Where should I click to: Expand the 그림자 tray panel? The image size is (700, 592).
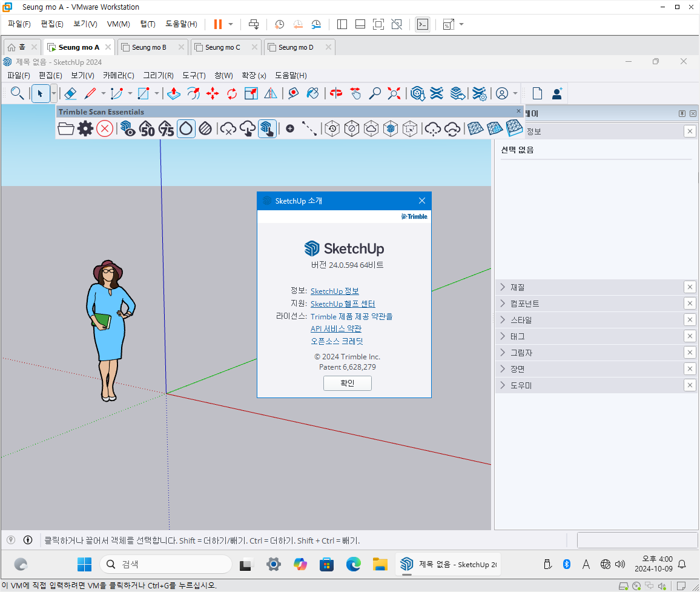pyautogui.click(x=589, y=353)
